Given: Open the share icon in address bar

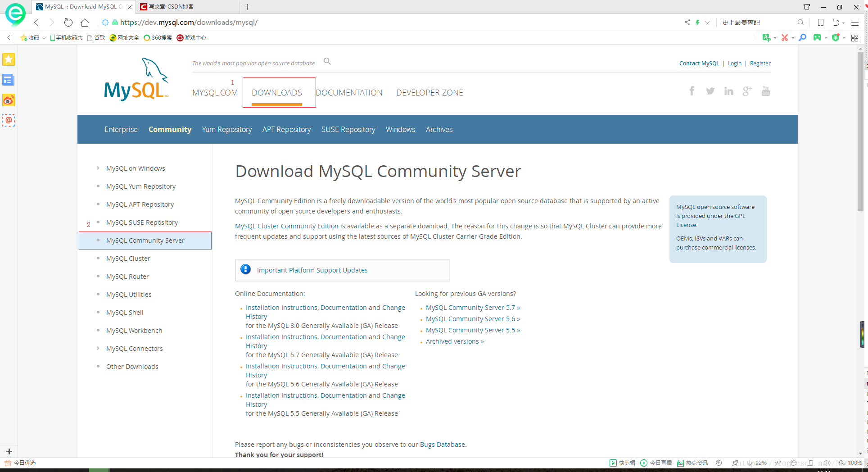Looking at the screenshot, I should [x=687, y=22].
